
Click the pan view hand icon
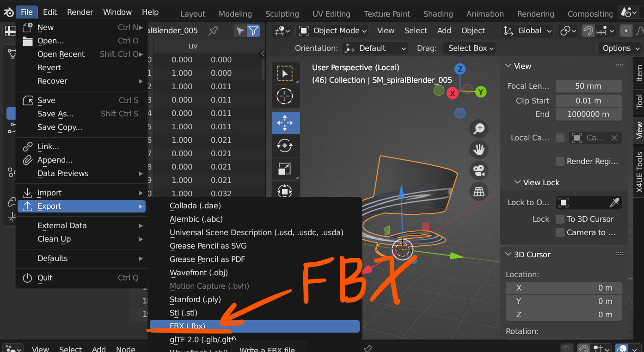(x=479, y=150)
